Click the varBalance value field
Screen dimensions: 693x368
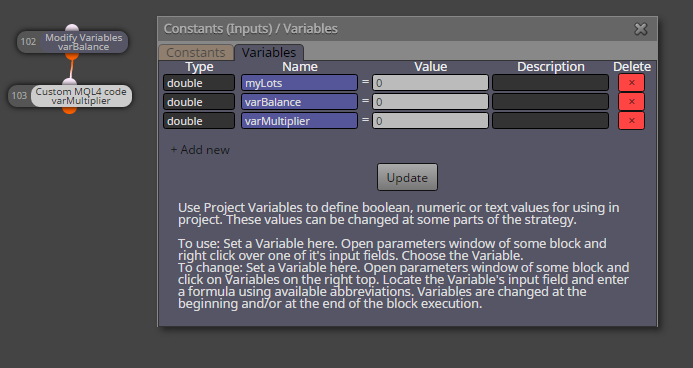(430, 102)
